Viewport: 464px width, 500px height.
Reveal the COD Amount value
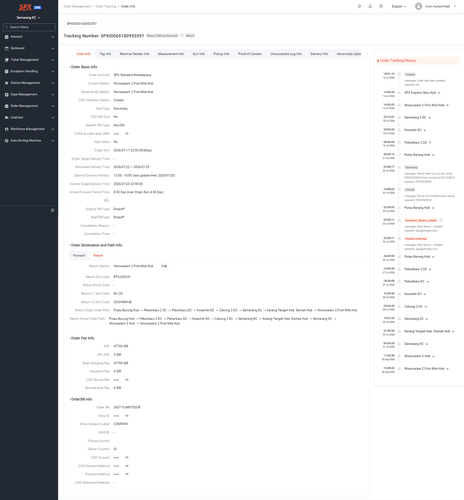click(x=127, y=457)
